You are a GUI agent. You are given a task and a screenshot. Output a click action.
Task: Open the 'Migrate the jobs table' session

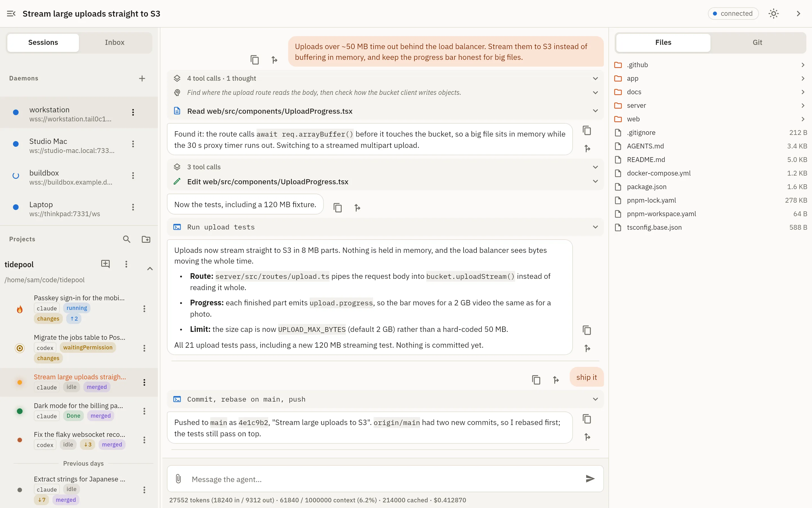79,348
